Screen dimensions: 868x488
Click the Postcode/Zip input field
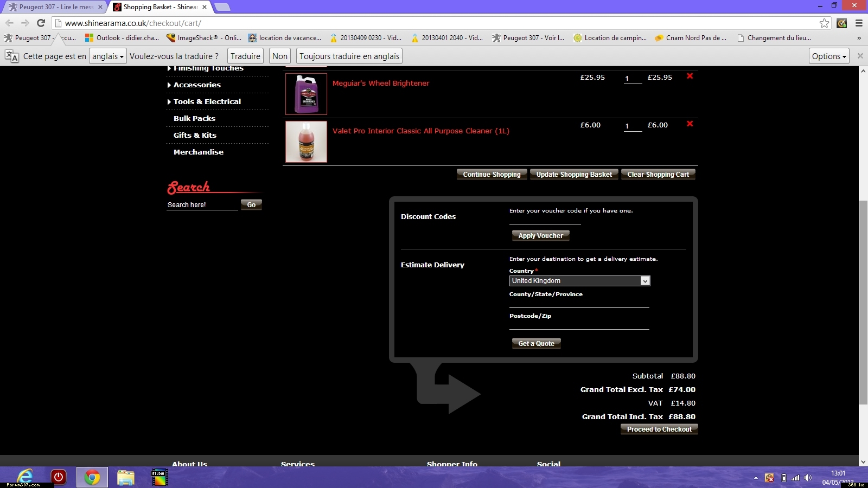tap(579, 324)
